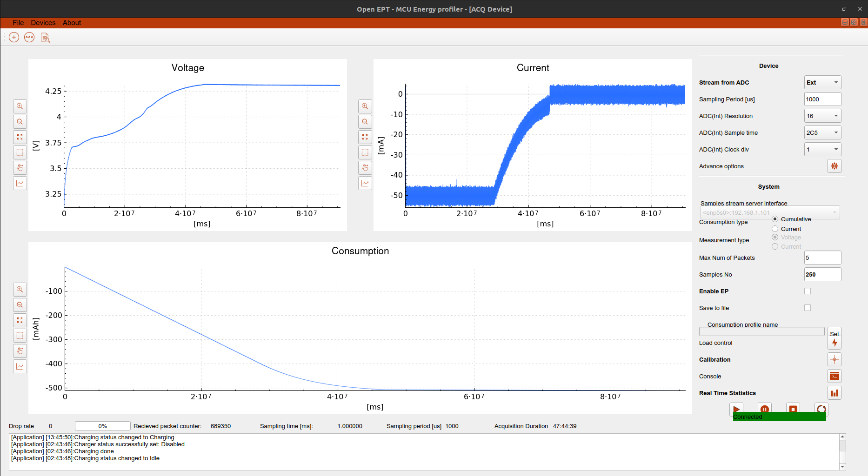Open the log viewer icon in the toolbar
Image resolution: width=868 pixels, height=476 pixels.
tap(45, 37)
